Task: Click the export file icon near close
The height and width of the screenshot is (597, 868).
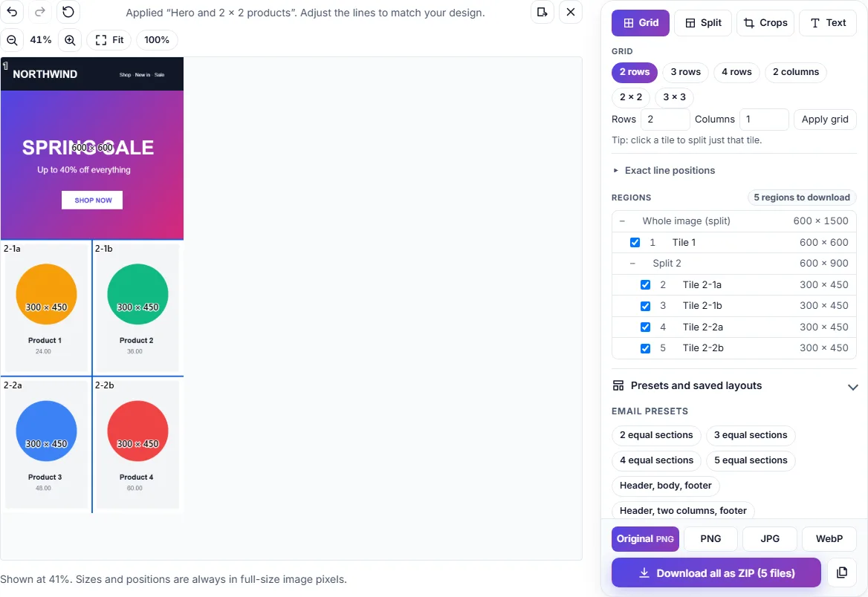Action: pos(542,12)
